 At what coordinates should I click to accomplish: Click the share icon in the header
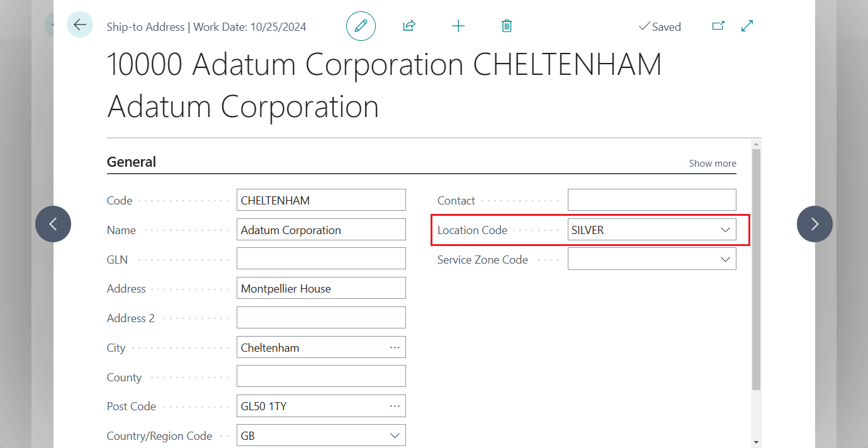coord(409,26)
